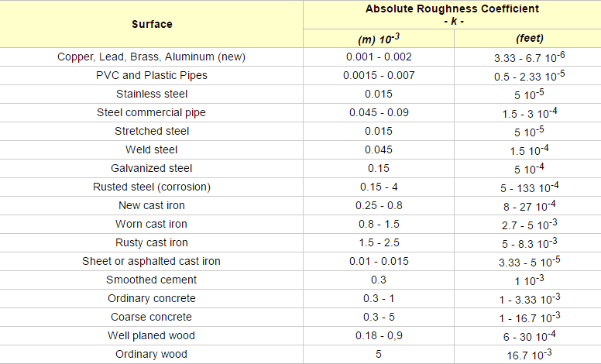Select the (feet) unit subheader
The width and height of the screenshot is (601, 364).
click(x=530, y=39)
